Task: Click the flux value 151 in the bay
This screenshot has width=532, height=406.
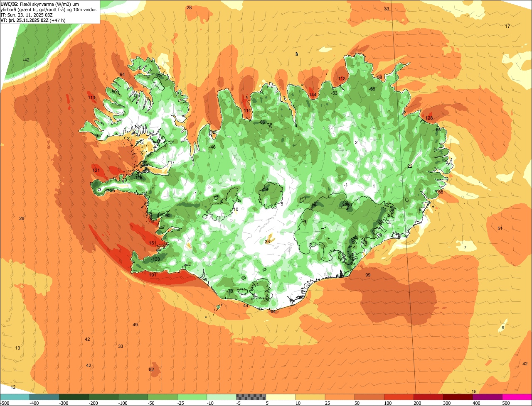Action: pos(153,243)
